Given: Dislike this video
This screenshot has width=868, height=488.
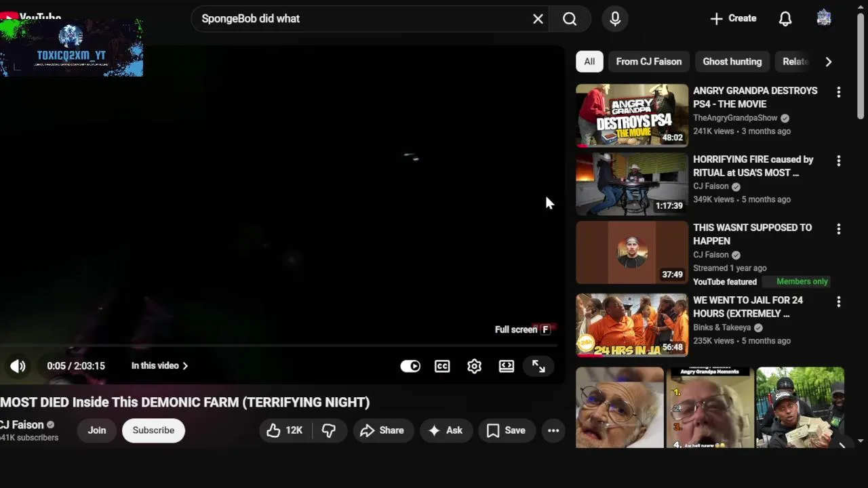Looking at the screenshot, I should point(329,430).
